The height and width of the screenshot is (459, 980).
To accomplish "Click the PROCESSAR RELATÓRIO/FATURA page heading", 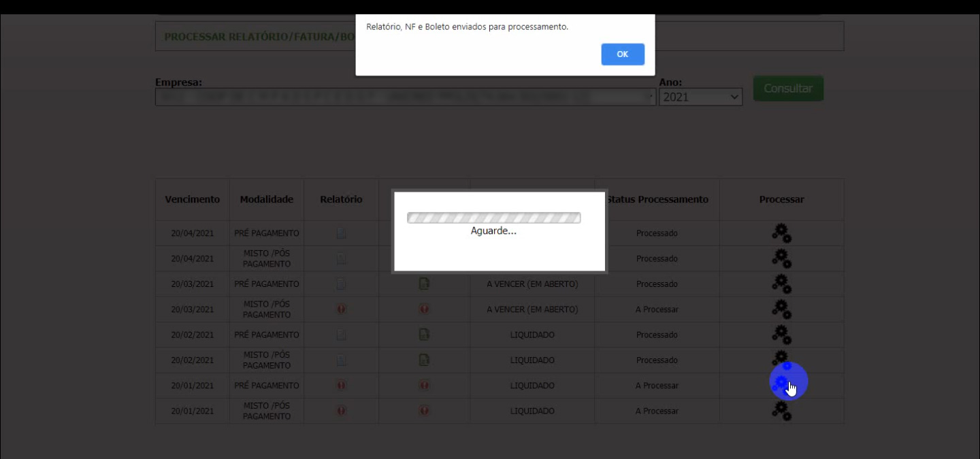I will coord(260,36).
